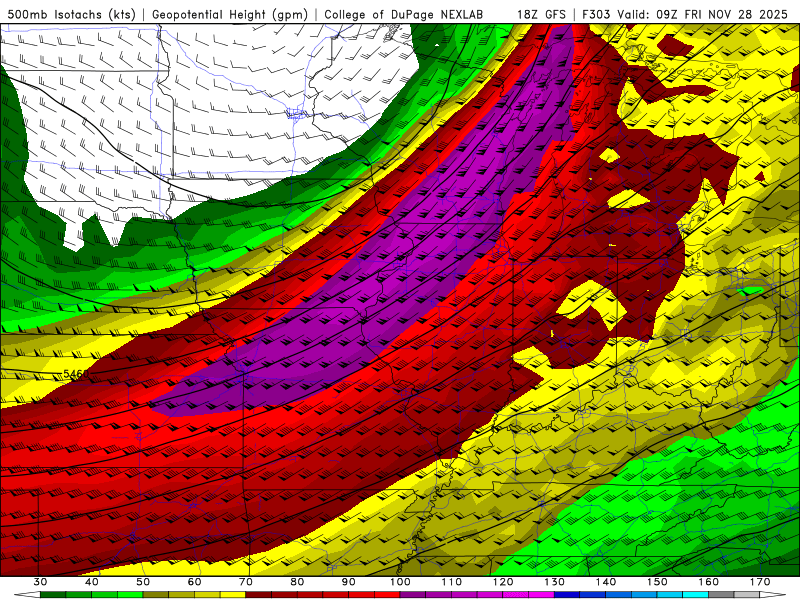
Task: Click the '60' value on color scale
Action: coord(195,582)
